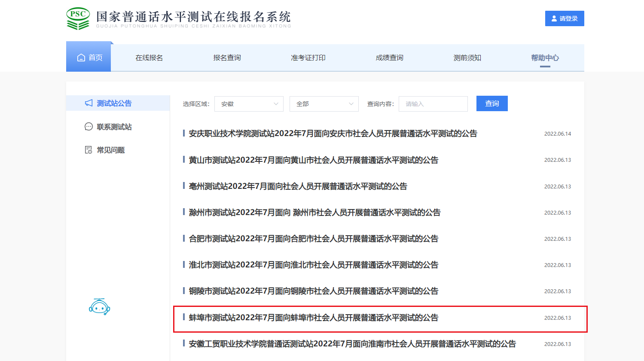The height and width of the screenshot is (361, 644).
Task: Open the 蚌埠市测试站 announcement link
Action: (314, 318)
